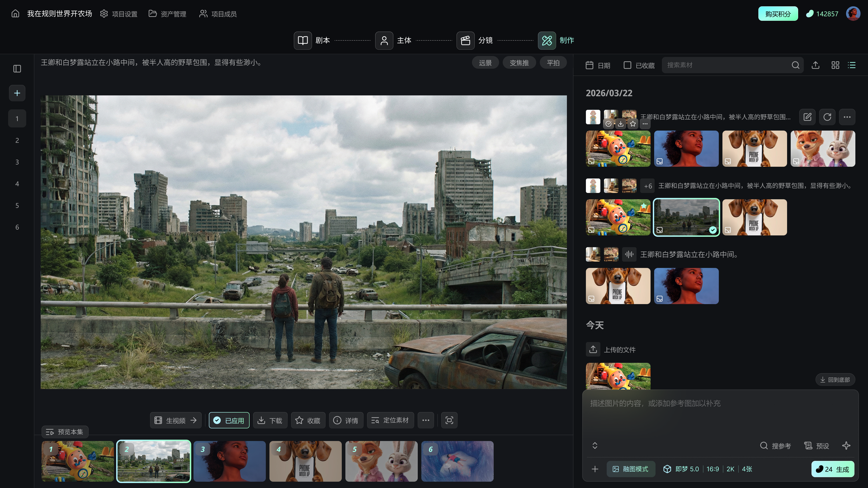Click the 远景 shot tag

485,63
